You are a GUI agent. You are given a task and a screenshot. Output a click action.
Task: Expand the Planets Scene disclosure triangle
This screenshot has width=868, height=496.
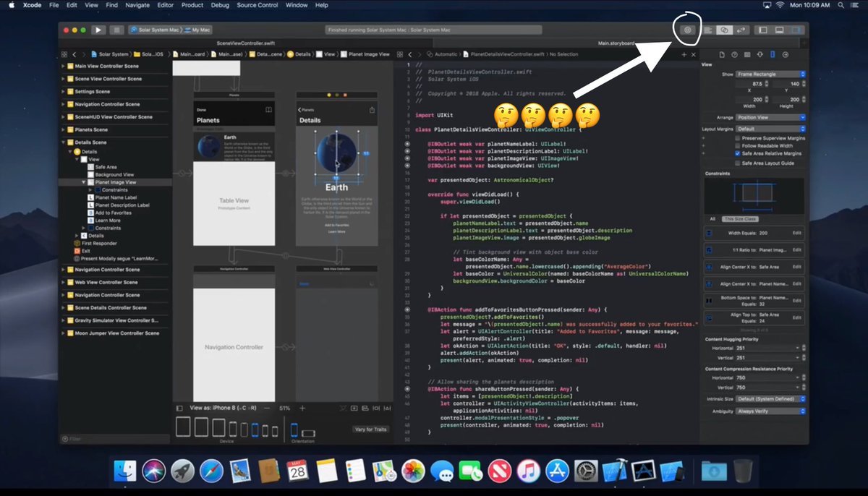click(x=63, y=129)
